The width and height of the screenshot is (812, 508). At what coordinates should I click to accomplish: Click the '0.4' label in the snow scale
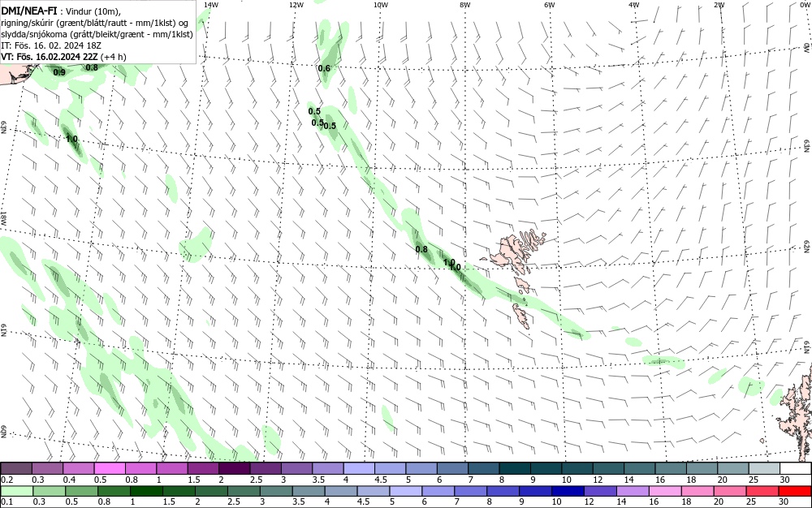click(x=69, y=480)
